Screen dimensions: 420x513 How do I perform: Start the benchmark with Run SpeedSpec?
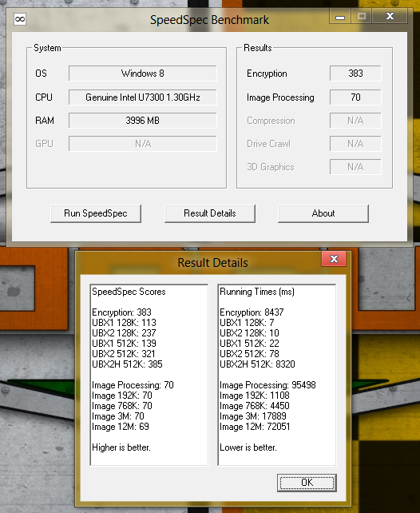[x=96, y=213]
